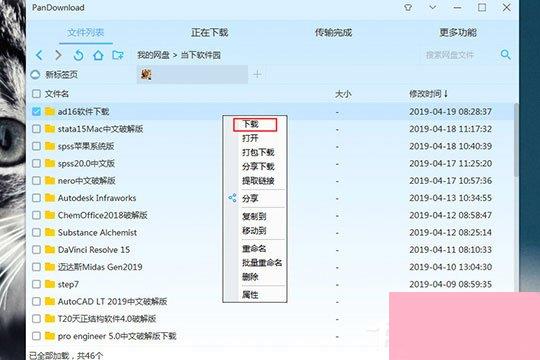Click the step7 folder icon
The width and height of the screenshot is (540, 360).
pyautogui.click(x=50, y=284)
